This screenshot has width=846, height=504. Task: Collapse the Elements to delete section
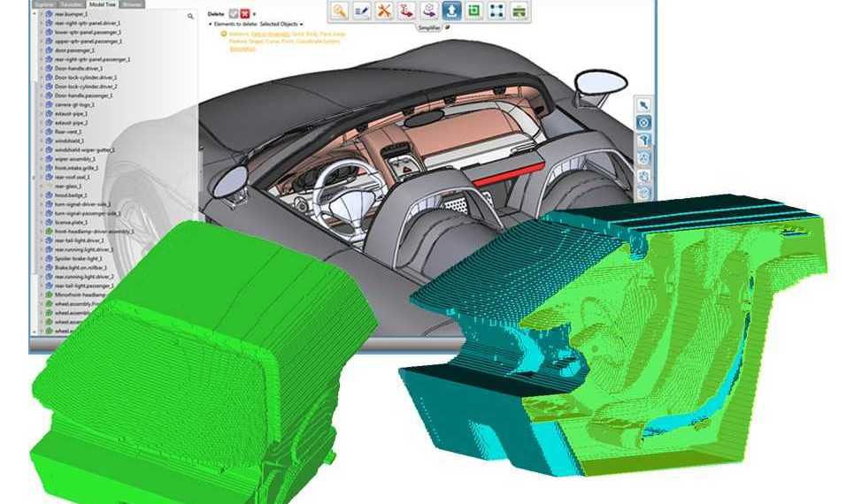pyautogui.click(x=211, y=24)
